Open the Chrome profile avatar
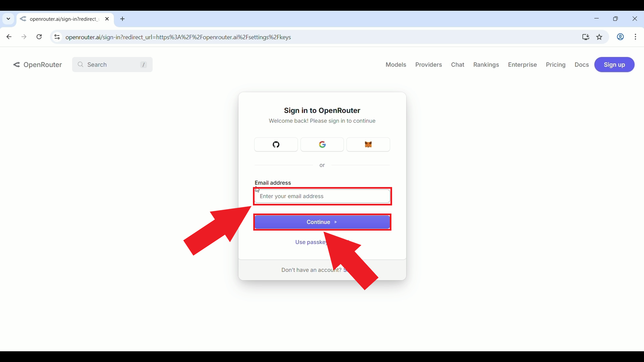Screen dimensions: 644x362 (x=620, y=37)
